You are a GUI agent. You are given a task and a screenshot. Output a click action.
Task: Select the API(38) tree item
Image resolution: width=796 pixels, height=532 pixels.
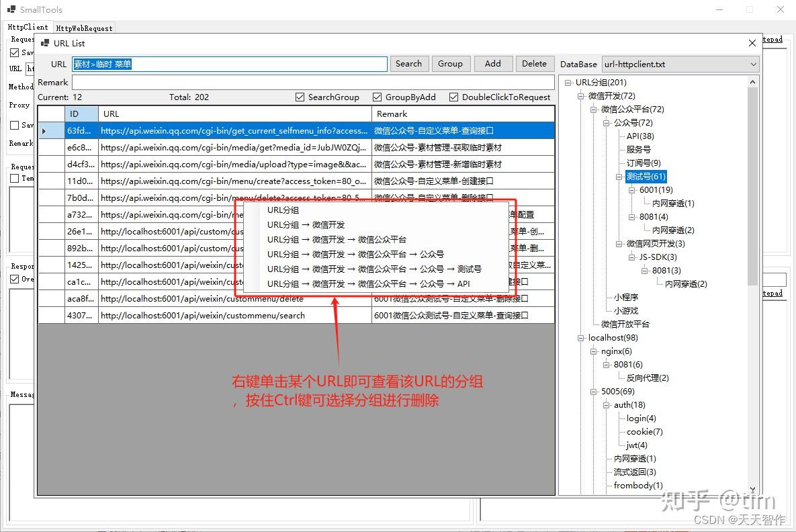(640, 136)
